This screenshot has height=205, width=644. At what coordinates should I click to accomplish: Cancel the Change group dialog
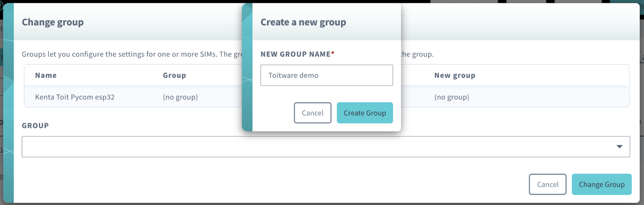(547, 184)
